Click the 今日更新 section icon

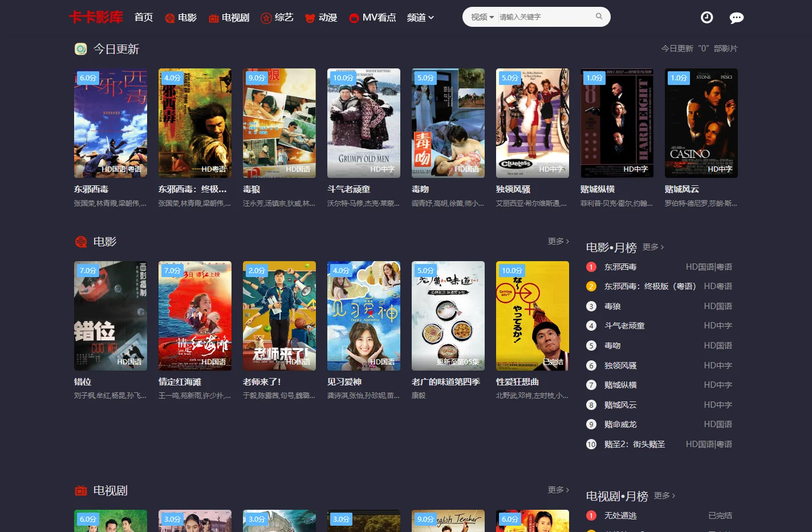point(81,49)
